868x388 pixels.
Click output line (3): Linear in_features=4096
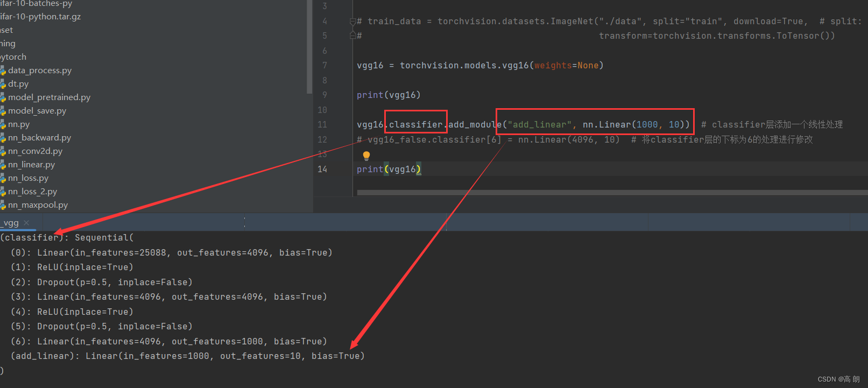tap(168, 297)
